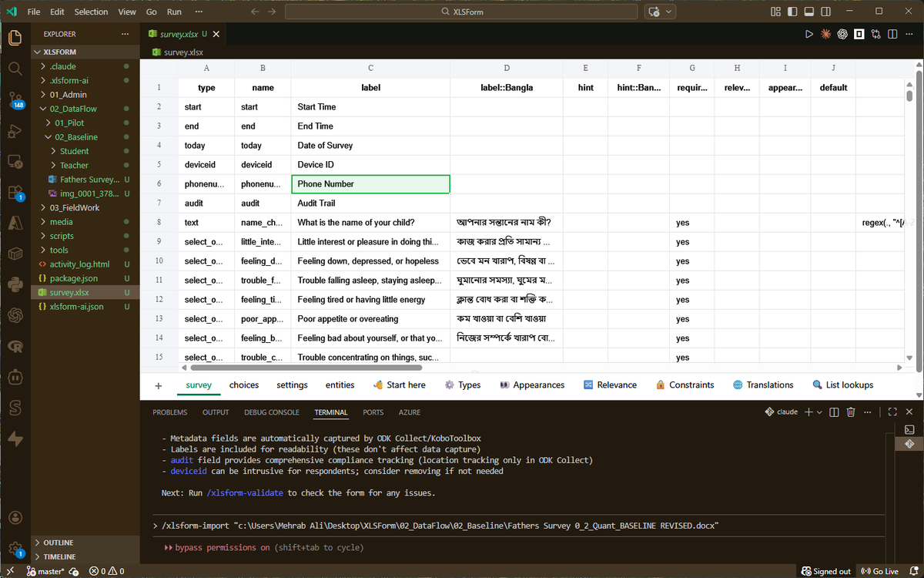Maximize the terminal panel size

(892, 412)
